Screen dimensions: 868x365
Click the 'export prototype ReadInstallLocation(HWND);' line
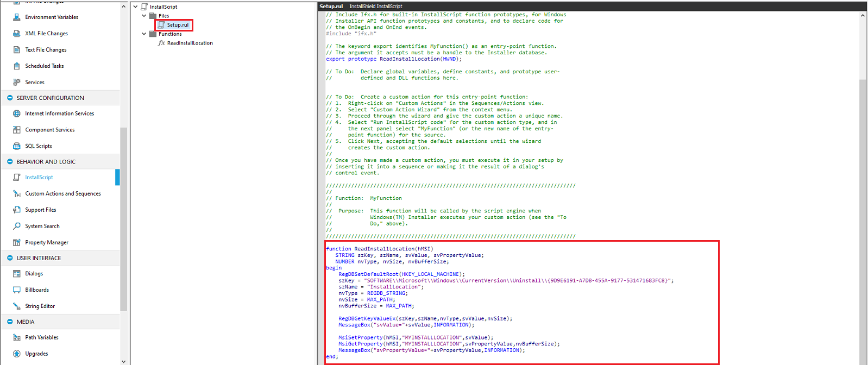pyautogui.click(x=394, y=59)
